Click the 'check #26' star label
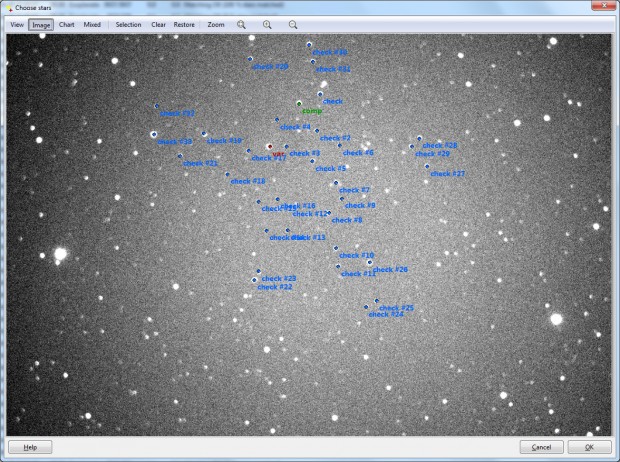The image size is (620, 462). (390, 270)
